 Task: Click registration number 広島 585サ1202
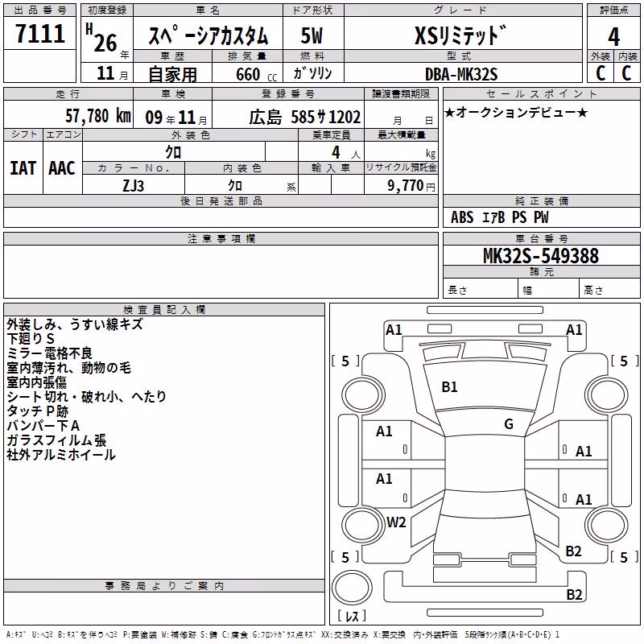point(305,118)
